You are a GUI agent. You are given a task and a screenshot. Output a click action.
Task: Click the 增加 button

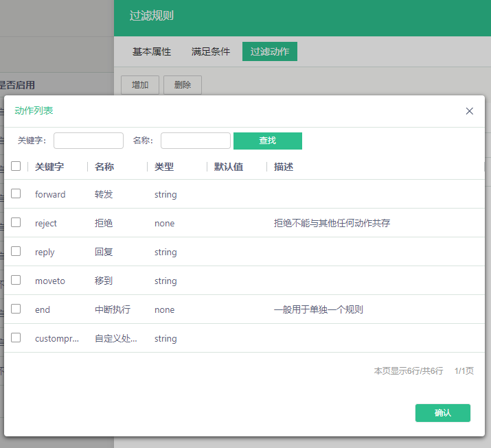click(140, 85)
